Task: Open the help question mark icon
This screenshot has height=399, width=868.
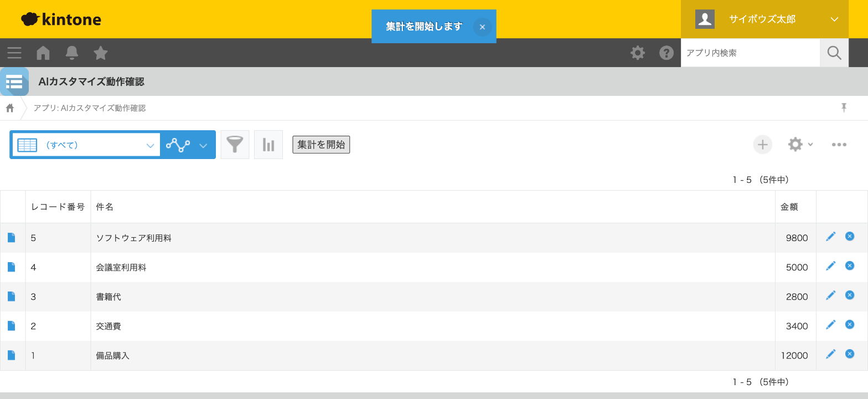Action: (x=666, y=53)
